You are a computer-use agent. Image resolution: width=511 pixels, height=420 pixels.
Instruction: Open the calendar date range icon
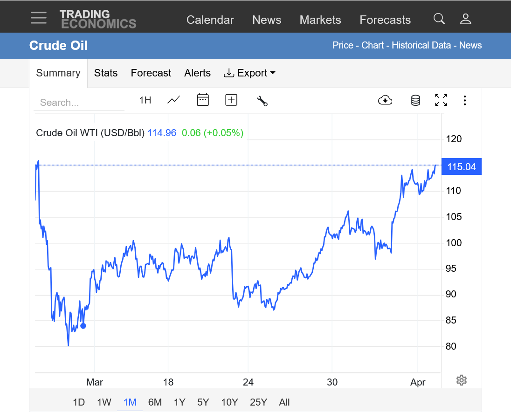pos(202,100)
